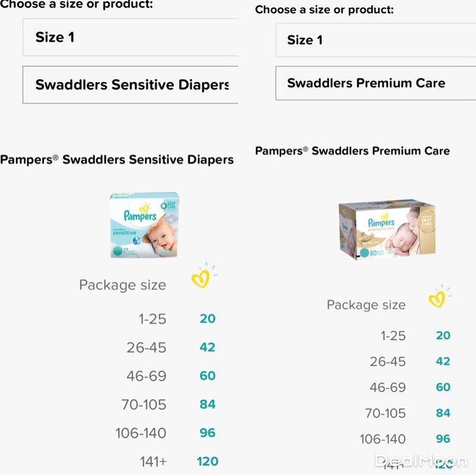Click the 46-69 package size under Sensitive
The width and height of the screenshot is (476, 475).
tap(146, 376)
